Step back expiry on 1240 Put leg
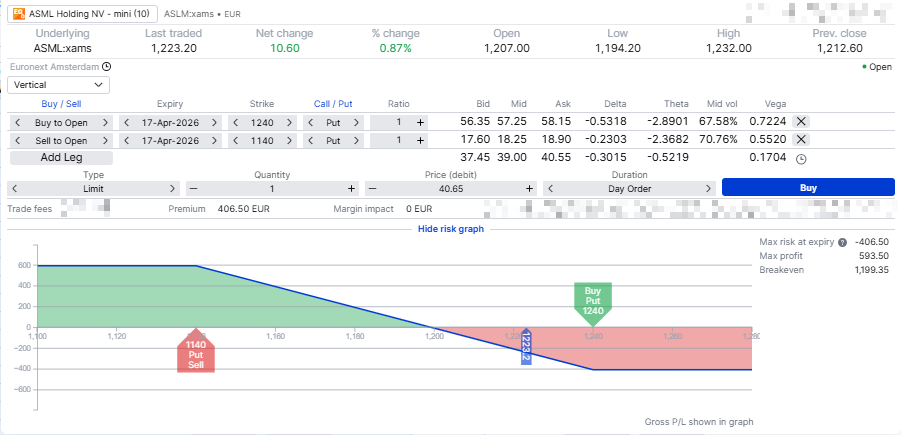This screenshot has height=435, width=901. pyautogui.click(x=127, y=122)
